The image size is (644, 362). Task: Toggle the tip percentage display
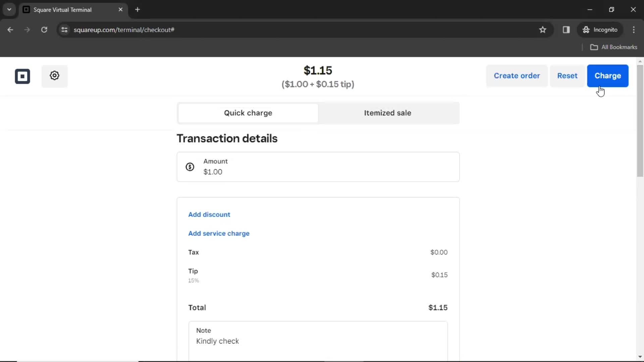193,280
